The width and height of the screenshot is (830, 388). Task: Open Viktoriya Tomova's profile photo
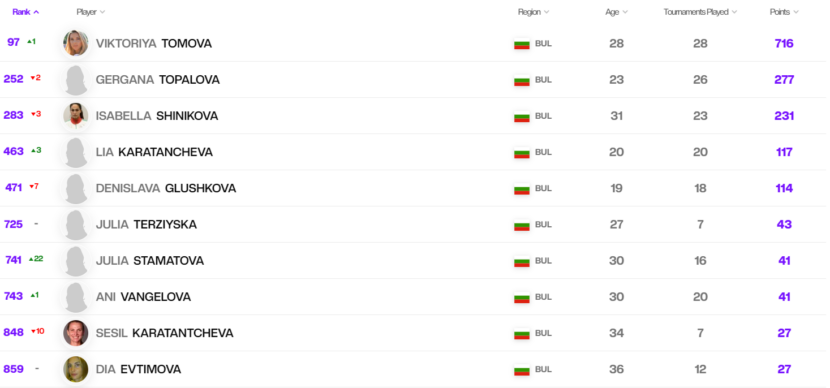pos(76,43)
